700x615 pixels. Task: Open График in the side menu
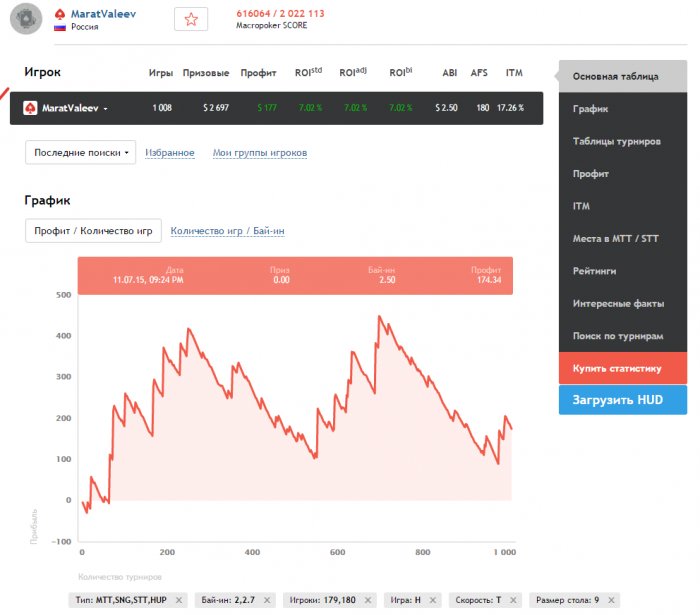pyautogui.click(x=623, y=109)
